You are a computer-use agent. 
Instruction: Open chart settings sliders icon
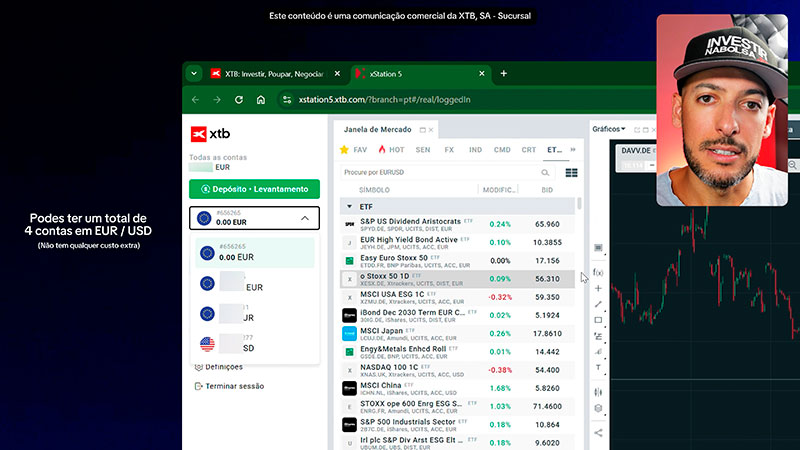pyautogui.click(x=598, y=392)
